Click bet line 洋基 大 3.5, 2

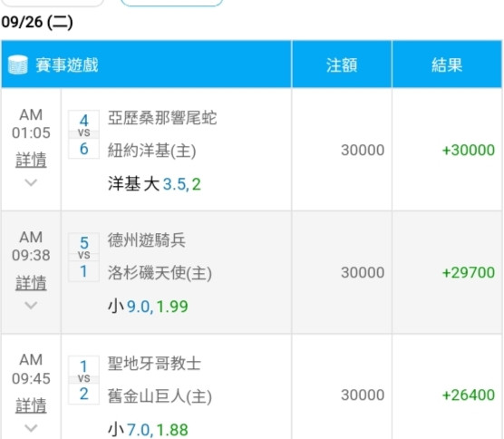pyautogui.click(x=154, y=184)
